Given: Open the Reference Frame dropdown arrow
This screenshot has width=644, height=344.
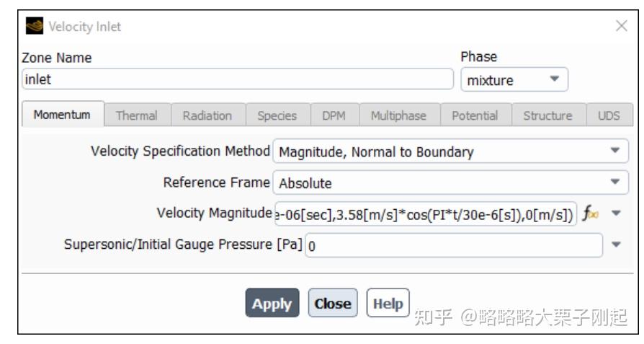Looking at the screenshot, I should 615,182.
